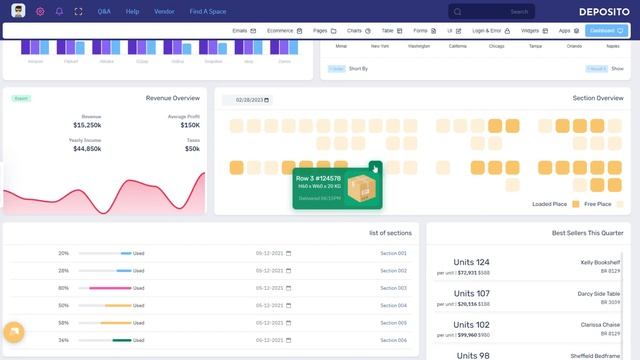
Task: Open the Widgets menu
Action: (x=534, y=31)
